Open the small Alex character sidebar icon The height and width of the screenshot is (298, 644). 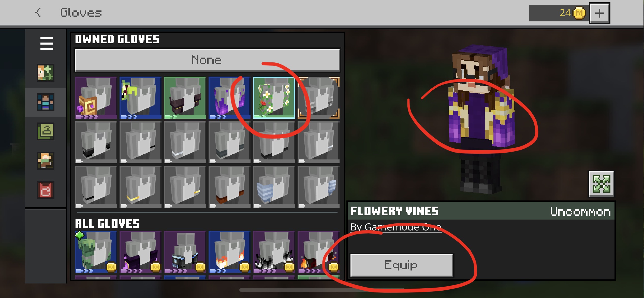coord(46,161)
